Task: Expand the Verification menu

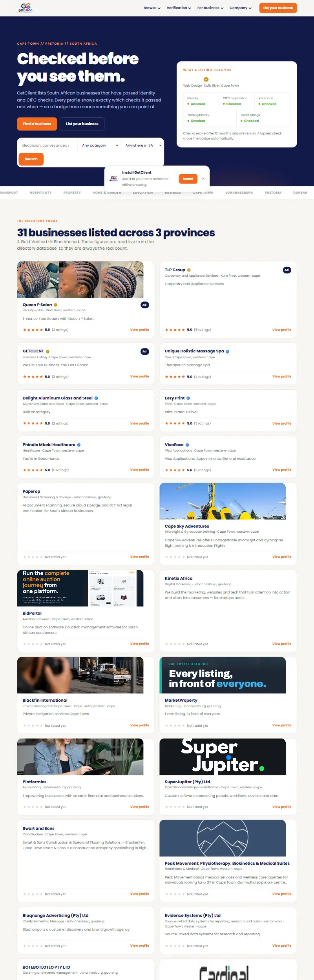Action: (179, 8)
